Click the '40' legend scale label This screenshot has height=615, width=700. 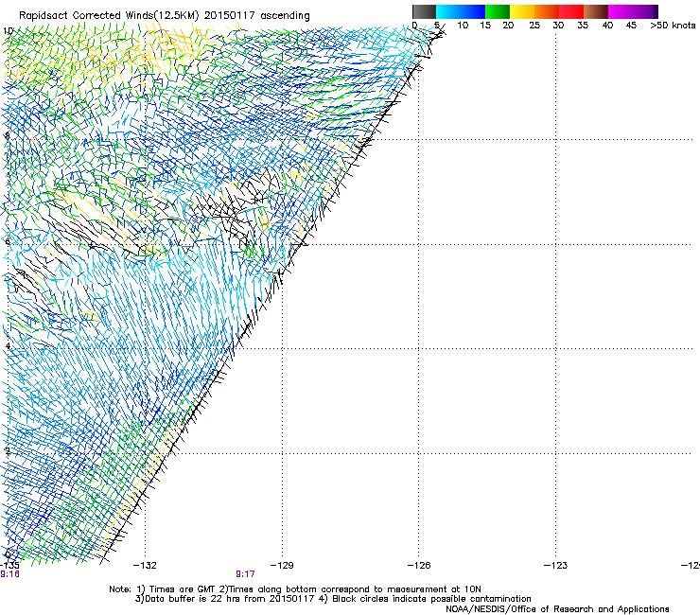pyautogui.click(x=607, y=25)
